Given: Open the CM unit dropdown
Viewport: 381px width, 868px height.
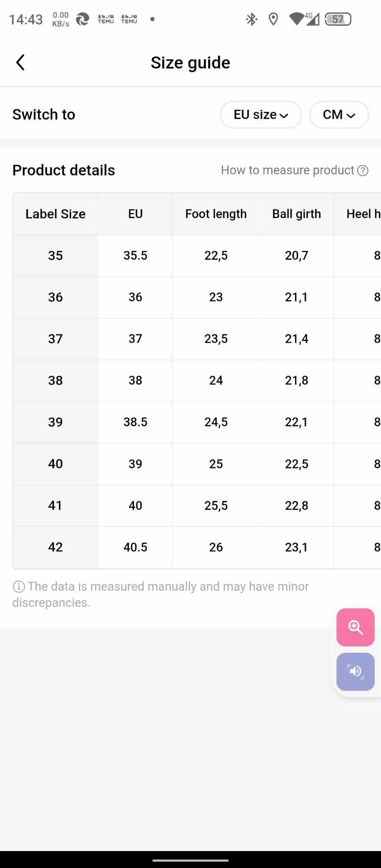Looking at the screenshot, I should tap(339, 114).
